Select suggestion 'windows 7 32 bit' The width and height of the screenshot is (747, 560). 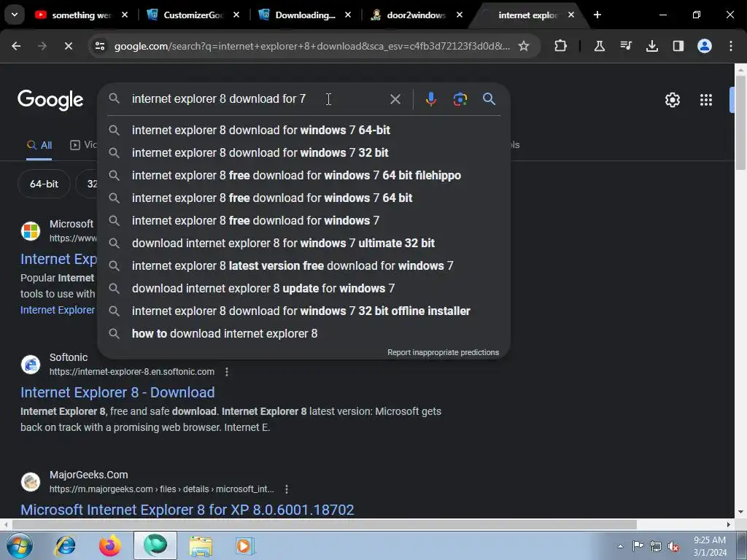(304, 152)
